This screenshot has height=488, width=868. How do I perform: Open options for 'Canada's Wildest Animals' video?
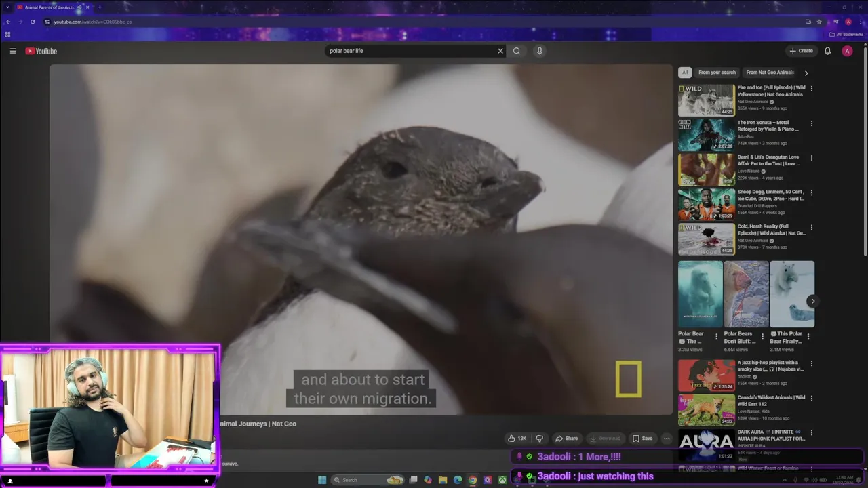pyautogui.click(x=812, y=398)
